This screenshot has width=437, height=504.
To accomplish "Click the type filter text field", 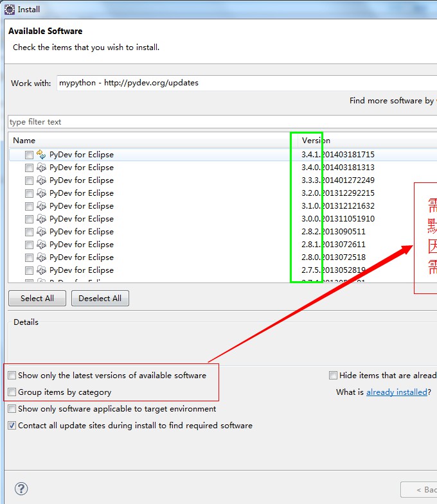I will tap(222, 122).
